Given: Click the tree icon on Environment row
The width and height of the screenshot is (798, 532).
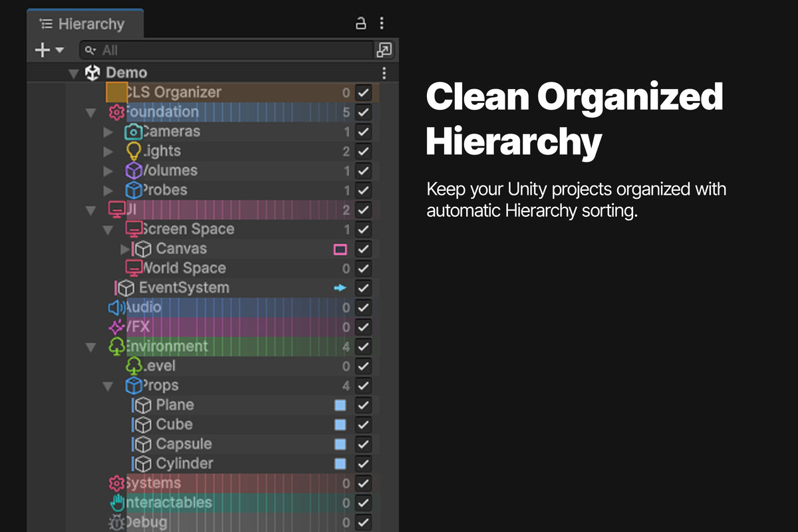Looking at the screenshot, I should tap(116, 346).
